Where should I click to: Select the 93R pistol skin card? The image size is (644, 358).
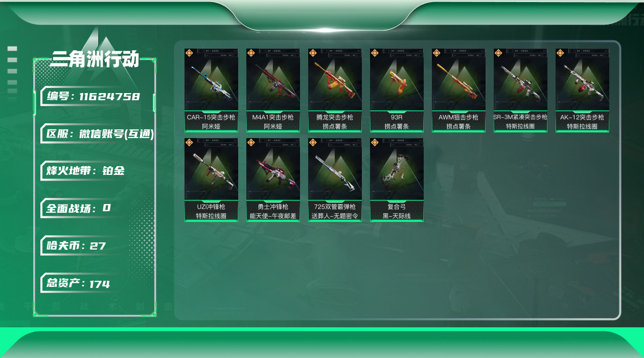[x=397, y=91]
